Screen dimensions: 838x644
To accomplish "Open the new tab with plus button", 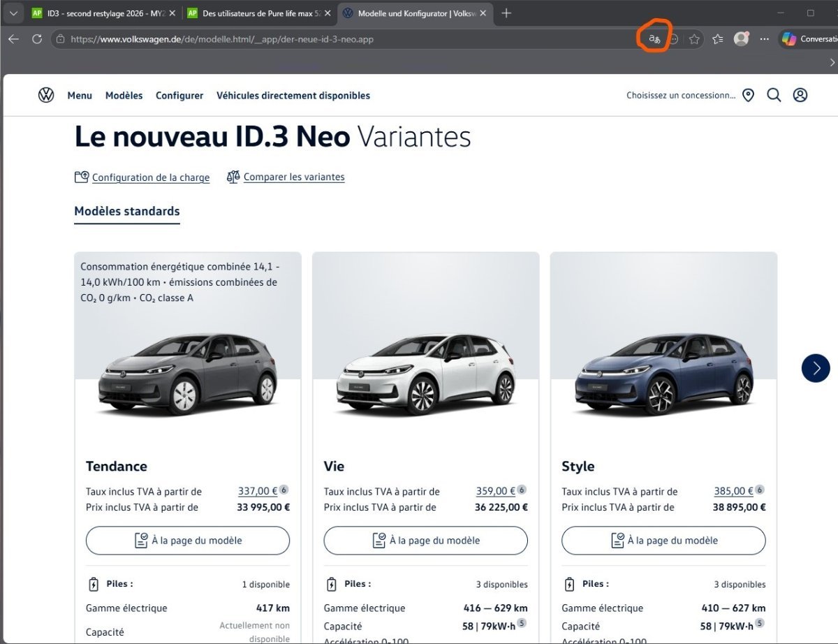I will point(506,13).
